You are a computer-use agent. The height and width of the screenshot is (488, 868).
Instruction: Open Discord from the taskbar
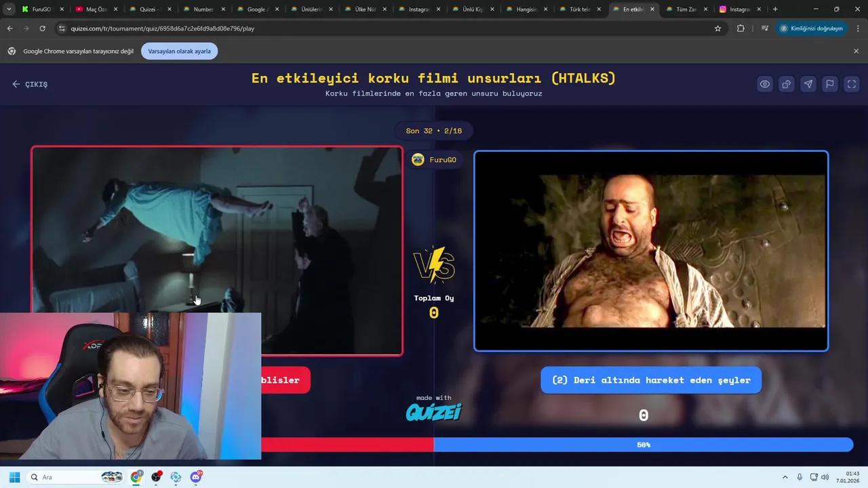point(196,477)
